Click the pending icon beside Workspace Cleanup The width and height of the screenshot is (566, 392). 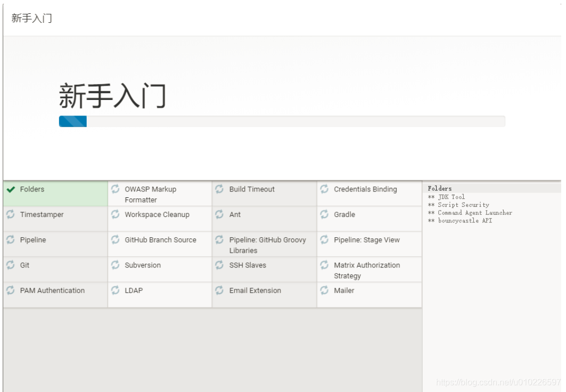115,214
